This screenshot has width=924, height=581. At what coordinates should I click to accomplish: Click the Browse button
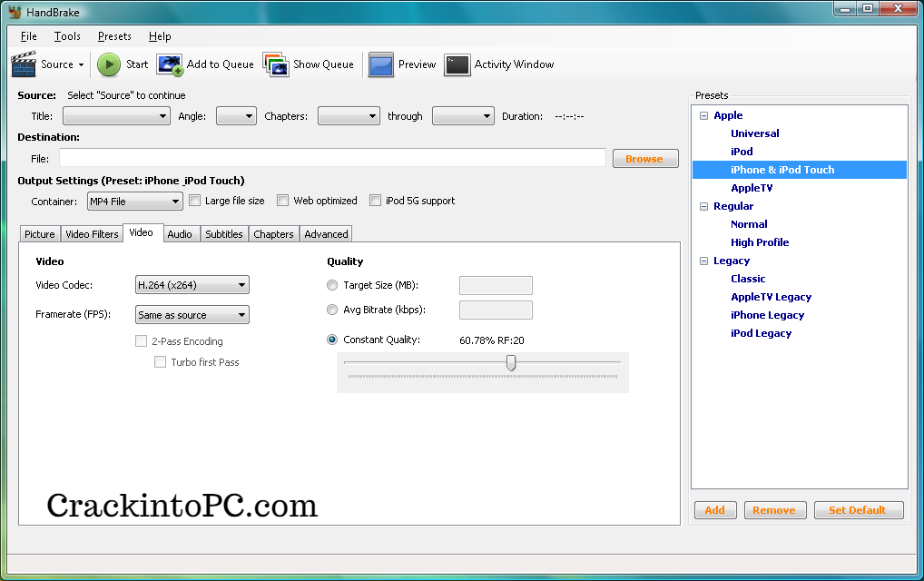tap(645, 159)
